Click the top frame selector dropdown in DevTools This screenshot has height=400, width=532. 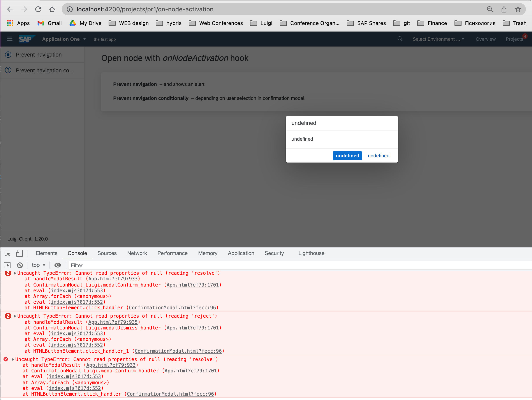(x=38, y=265)
